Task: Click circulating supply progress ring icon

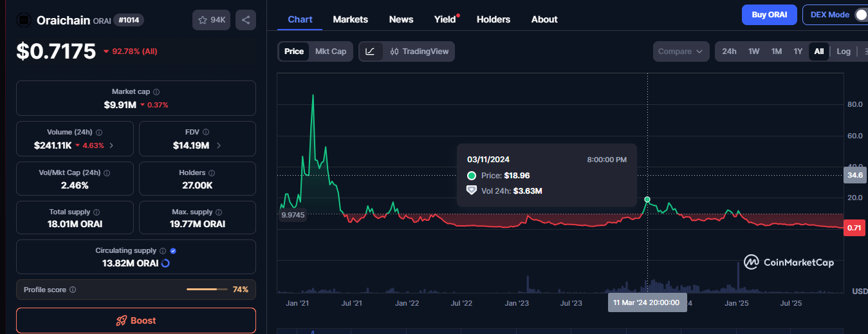Action: click(165, 263)
